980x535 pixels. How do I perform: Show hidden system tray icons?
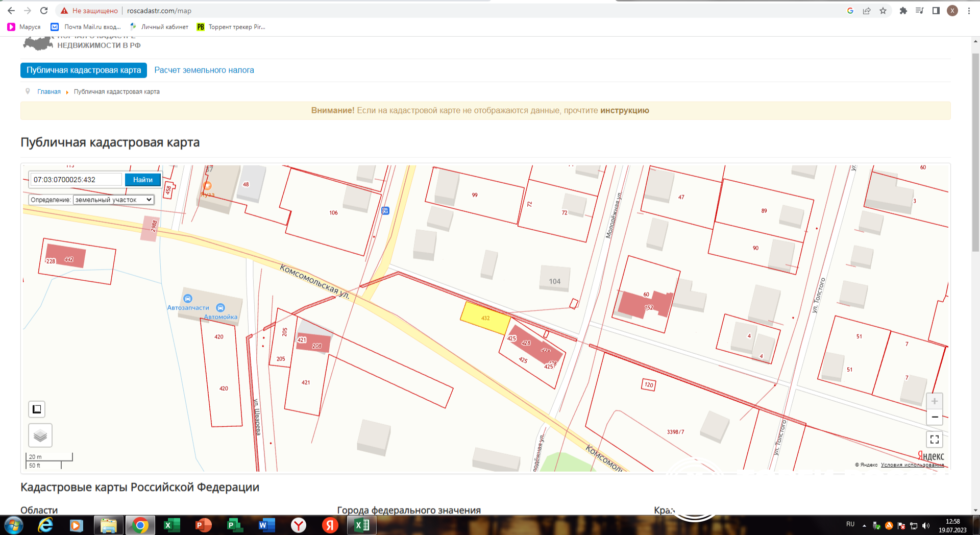pos(864,525)
